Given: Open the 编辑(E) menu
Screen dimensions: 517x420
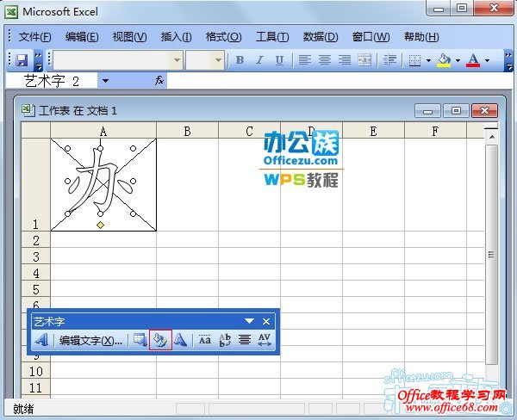Looking at the screenshot, I should (82, 37).
